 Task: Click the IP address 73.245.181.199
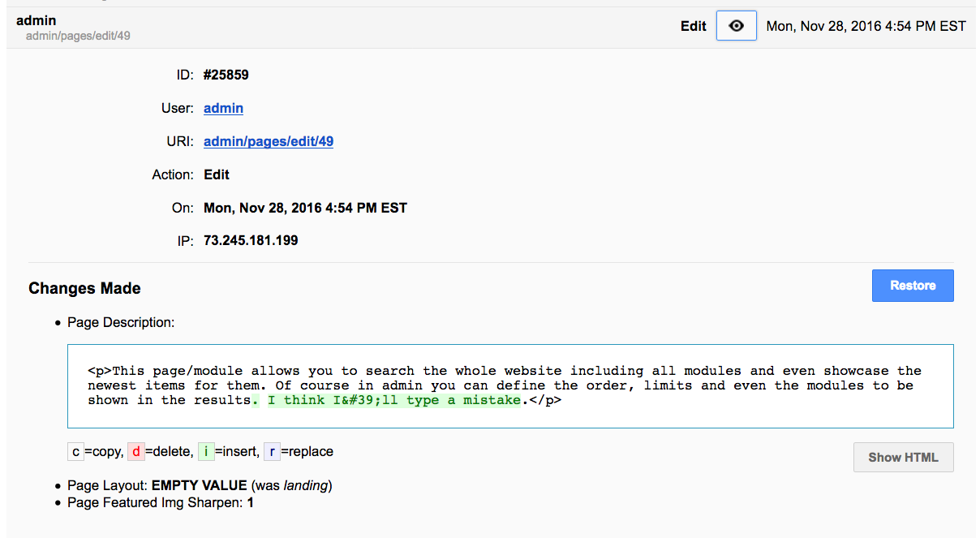tap(251, 240)
